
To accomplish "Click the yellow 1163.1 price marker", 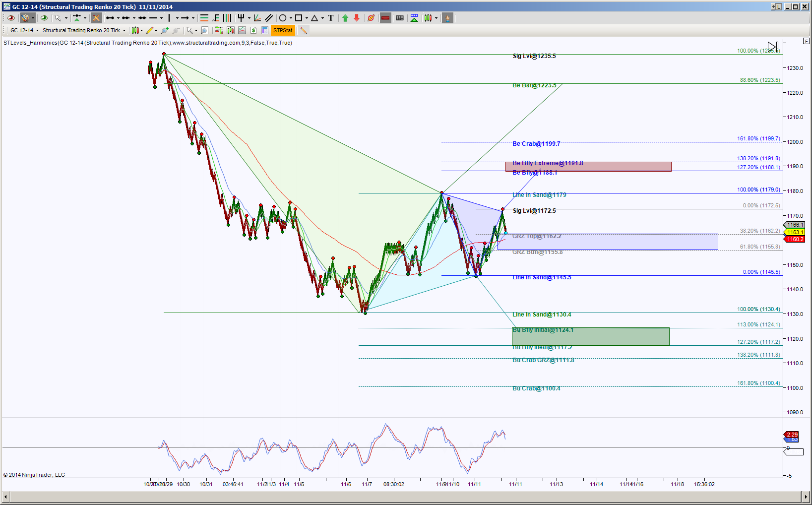I will [x=794, y=232].
